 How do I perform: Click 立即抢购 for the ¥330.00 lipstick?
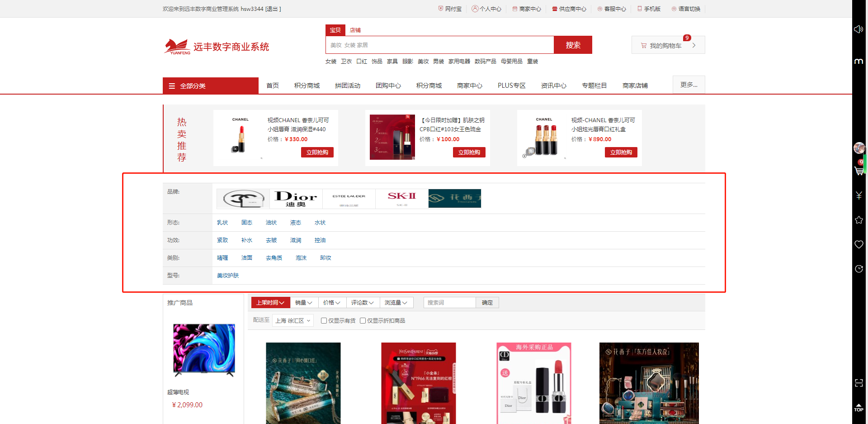317,152
